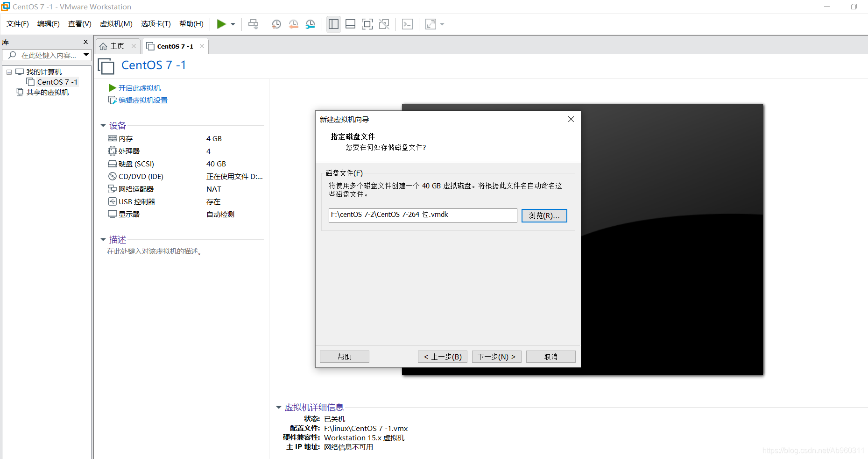Open the 文件(F) menu
The image size is (868, 459).
tap(17, 24)
